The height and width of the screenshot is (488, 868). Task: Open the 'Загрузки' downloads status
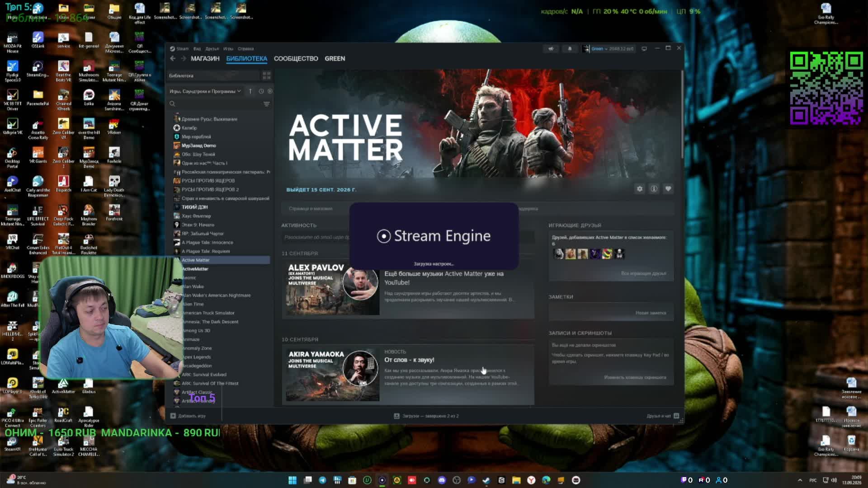[426, 416]
